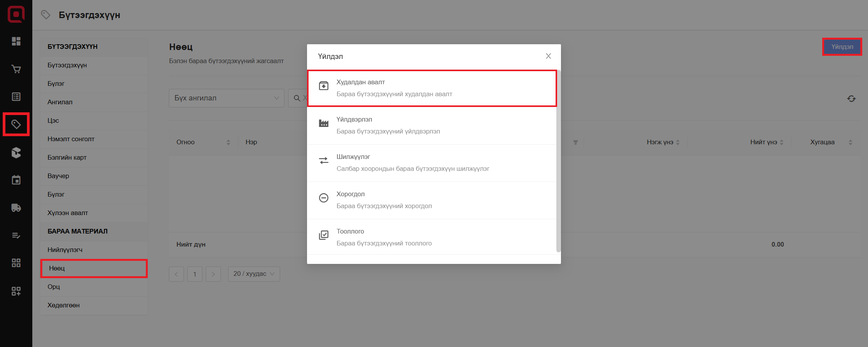Go to page 1 in pagination
The width and height of the screenshot is (868, 347).
(195, 274)
